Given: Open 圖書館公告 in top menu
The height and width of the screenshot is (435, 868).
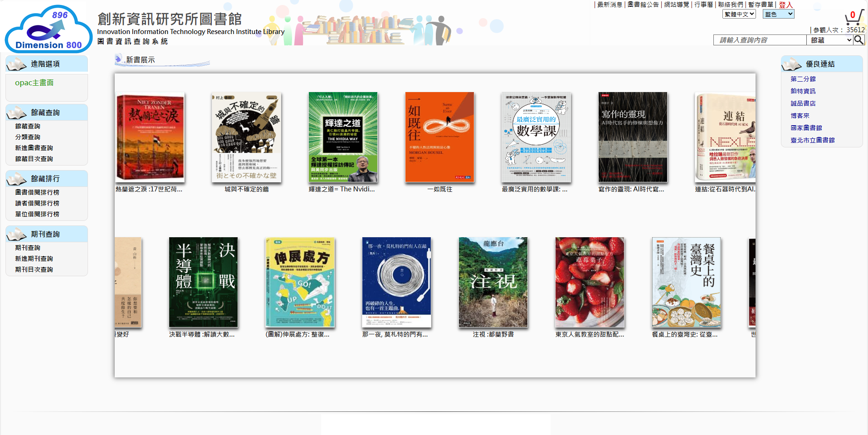Looking at the screenshot, I should 643,5.
